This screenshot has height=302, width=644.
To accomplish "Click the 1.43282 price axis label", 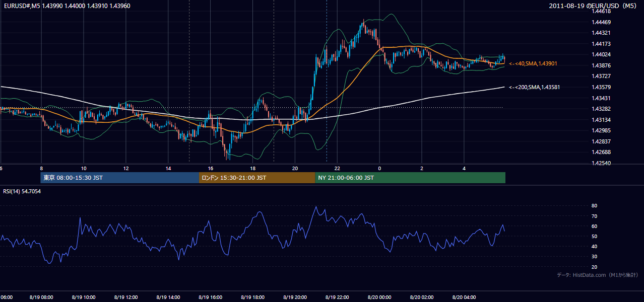I will [x=601, y=109].
